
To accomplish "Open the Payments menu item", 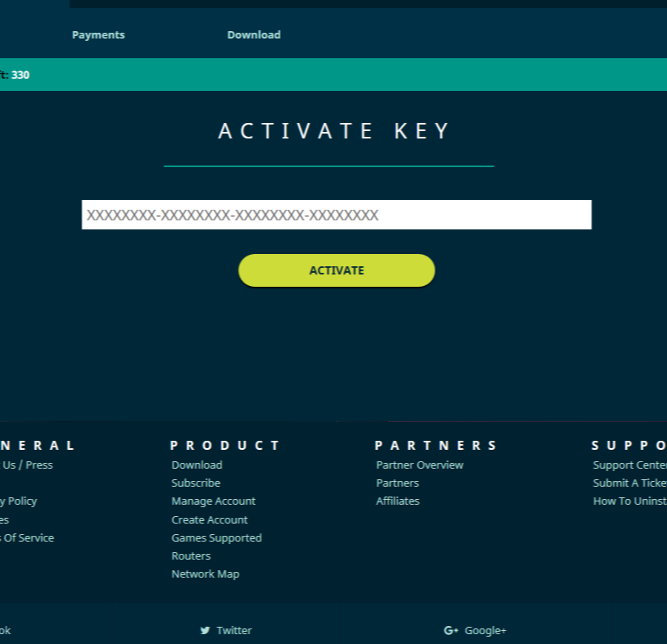I will pyautogui.click(x=98, y=34).
